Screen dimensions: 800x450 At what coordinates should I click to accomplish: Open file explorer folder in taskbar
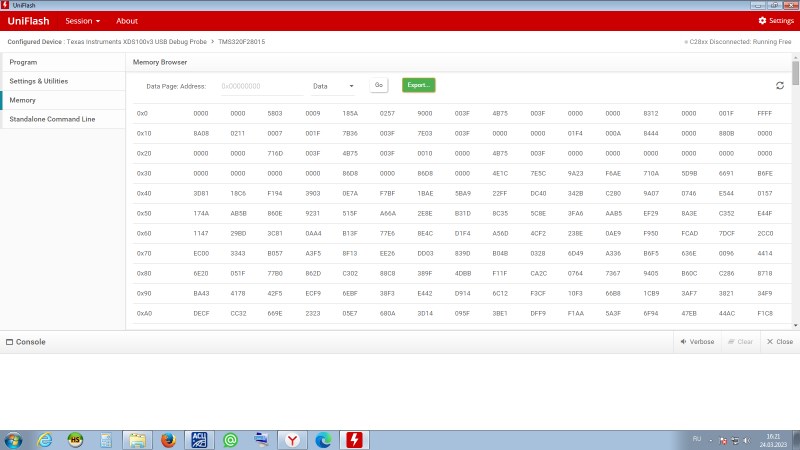tap(136, 439)
